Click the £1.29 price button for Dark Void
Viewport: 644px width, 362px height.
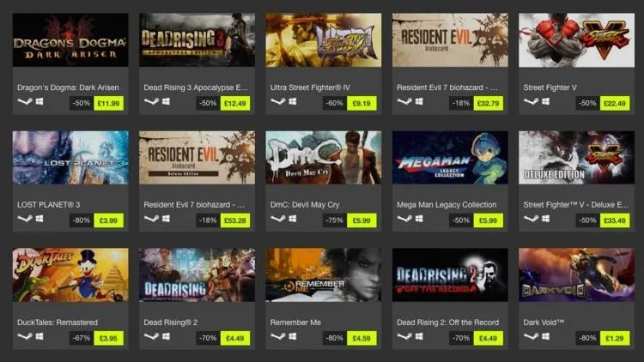[615, 338]
